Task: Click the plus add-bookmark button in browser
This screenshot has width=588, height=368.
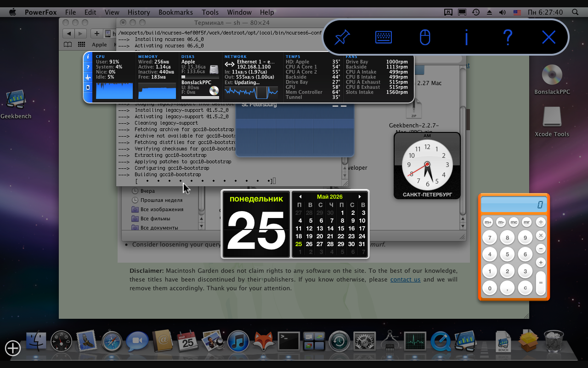Action: click(x=96, y=33)
